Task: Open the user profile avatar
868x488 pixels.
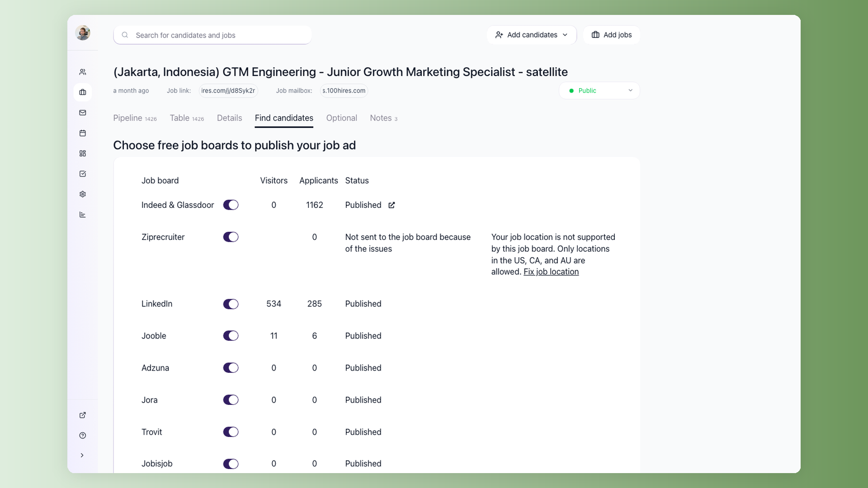Action: coord(83,33)
